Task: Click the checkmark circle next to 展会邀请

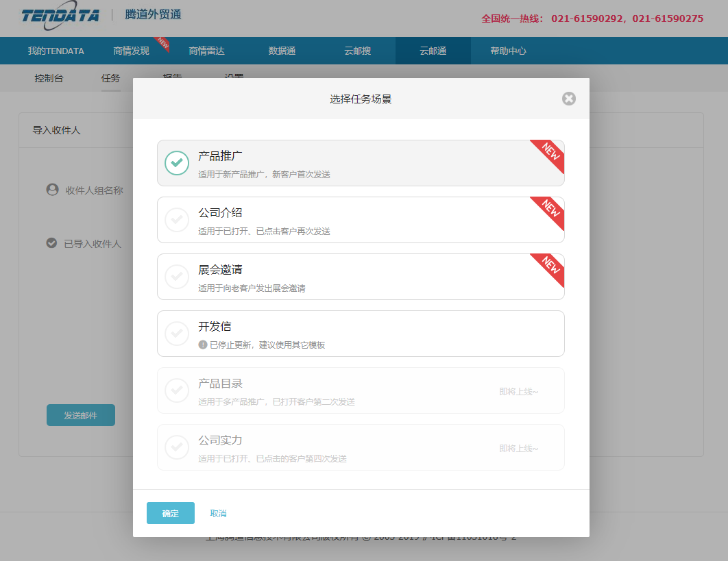Action: coord(177,276)
